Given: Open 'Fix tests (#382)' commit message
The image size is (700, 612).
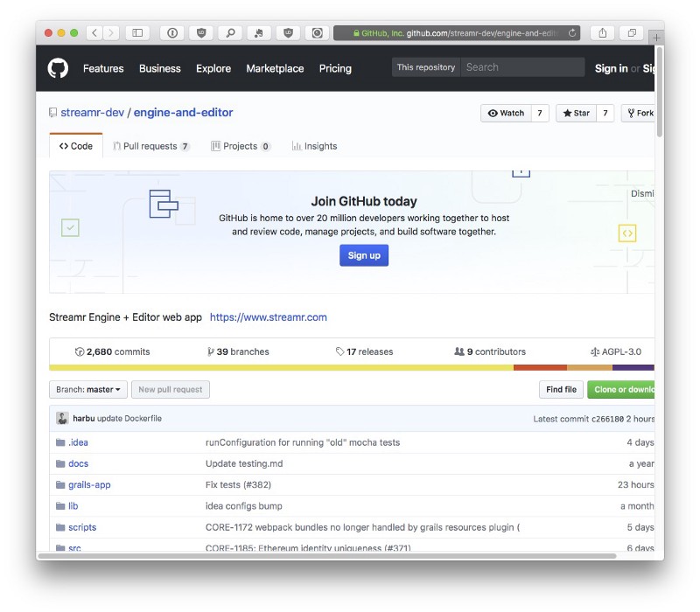Looking at the screenshot, I should 238,485.
